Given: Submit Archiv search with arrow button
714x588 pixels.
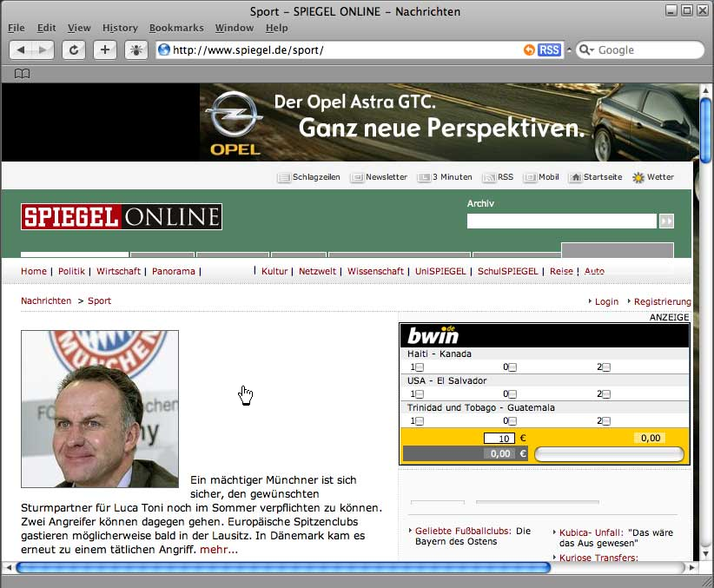Looking at the screenshot, I should (x=666, y=221).
